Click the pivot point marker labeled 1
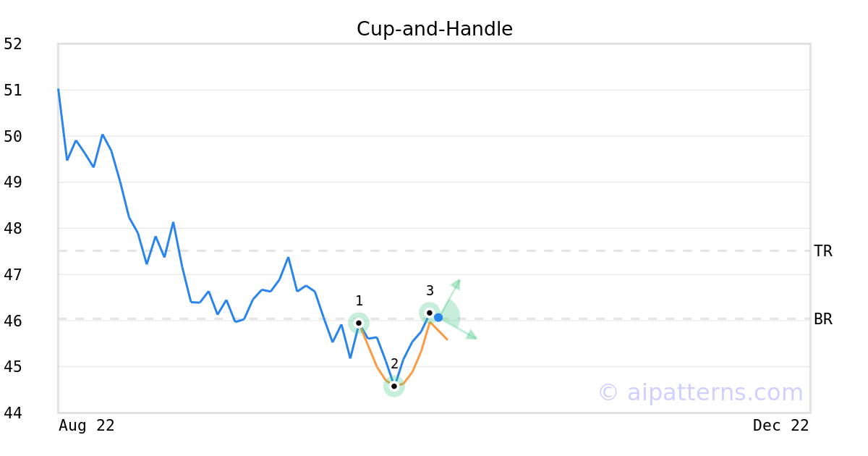The width and height of the screenshot is (868, 456). click(x=359, y=323)
